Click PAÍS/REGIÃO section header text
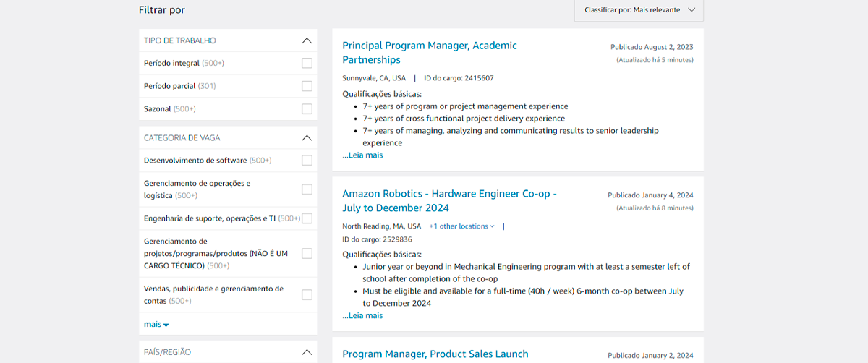 tap(168, 352)
